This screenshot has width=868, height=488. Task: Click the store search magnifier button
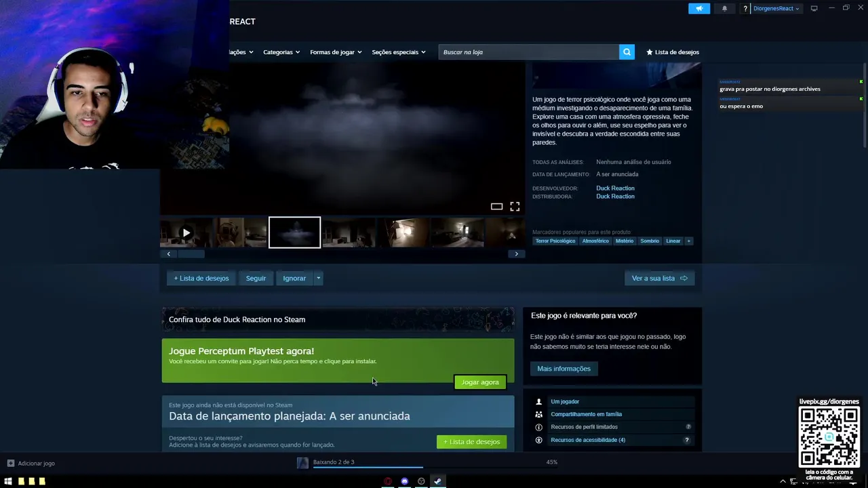tap(627, 52)
